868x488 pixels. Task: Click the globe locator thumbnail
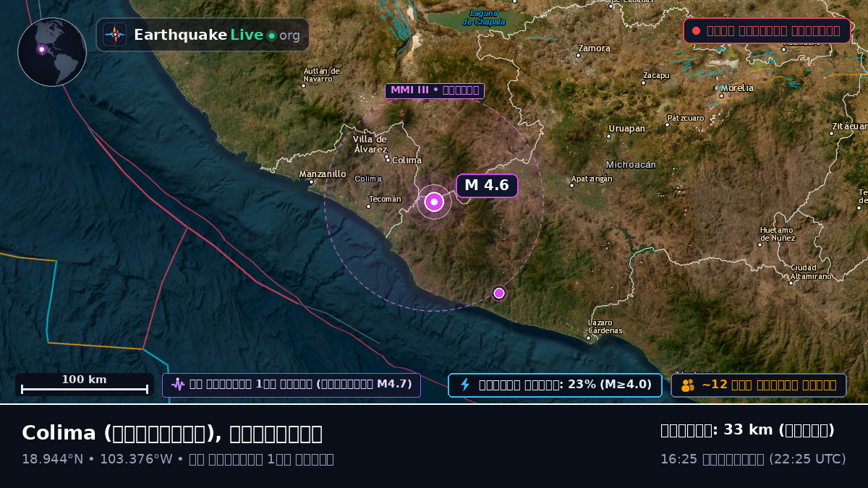pyautogui.click(x=52, y=52)
